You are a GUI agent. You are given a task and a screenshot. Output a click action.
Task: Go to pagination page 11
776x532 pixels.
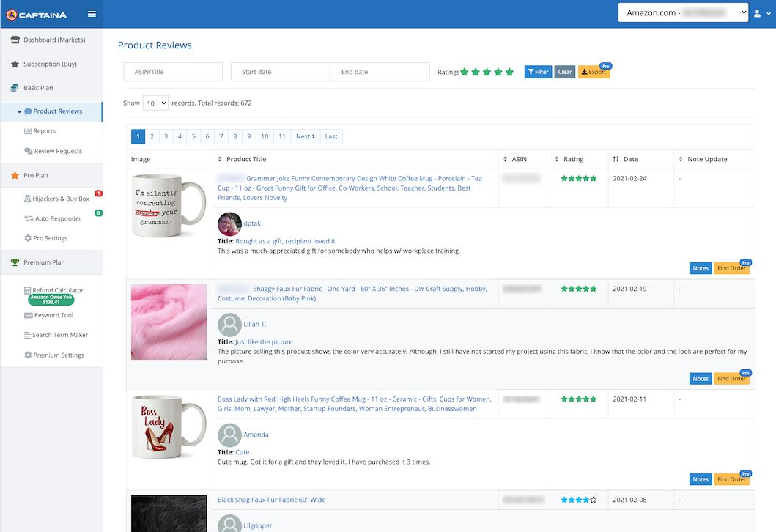coord(282,136)
